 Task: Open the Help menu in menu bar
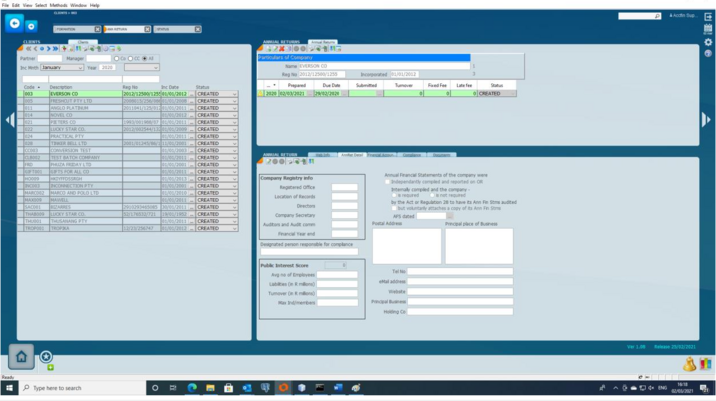(94, 5)
